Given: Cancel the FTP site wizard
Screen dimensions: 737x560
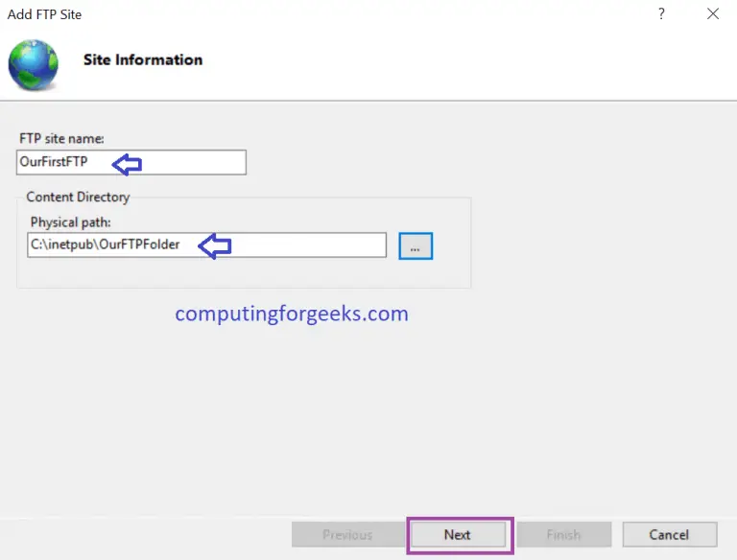Looking at the screenshot, I should click(669, 534).
